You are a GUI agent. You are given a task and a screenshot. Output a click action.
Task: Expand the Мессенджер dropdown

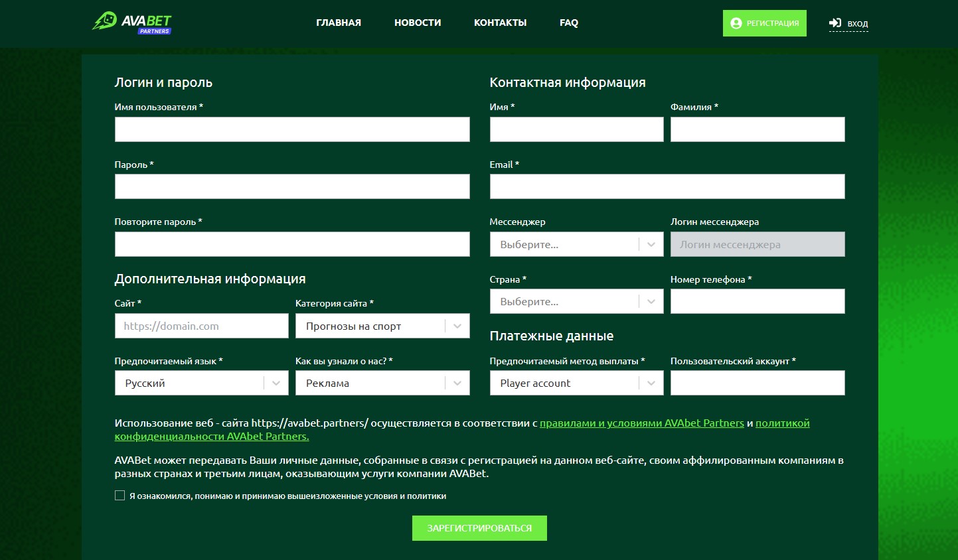576,244
